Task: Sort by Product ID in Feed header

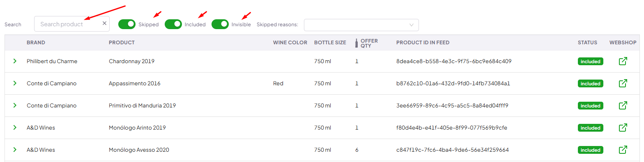Action: (423, 43)
